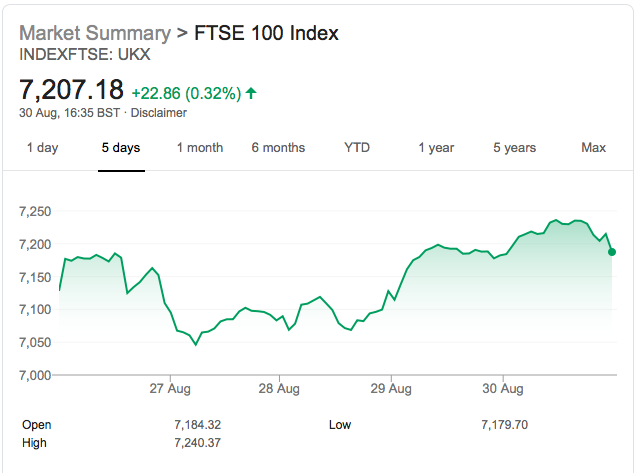Click the 7,207.18 index price
635x473 pixels.
pyautogui.click(x=71, y=89)
